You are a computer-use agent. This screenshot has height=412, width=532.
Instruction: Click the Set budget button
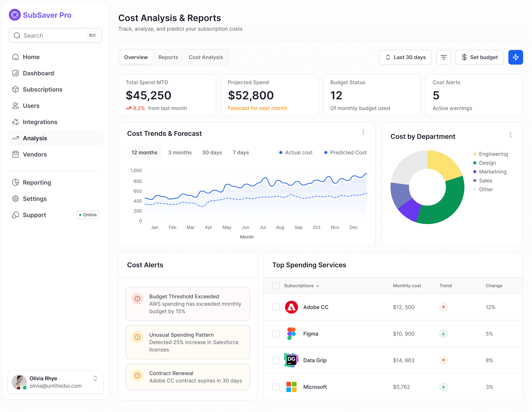tap(479, 57)
